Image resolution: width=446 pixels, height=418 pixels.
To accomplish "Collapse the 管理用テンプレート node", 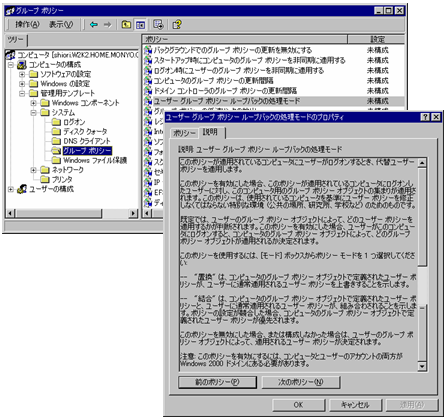I will click(22, 93).
